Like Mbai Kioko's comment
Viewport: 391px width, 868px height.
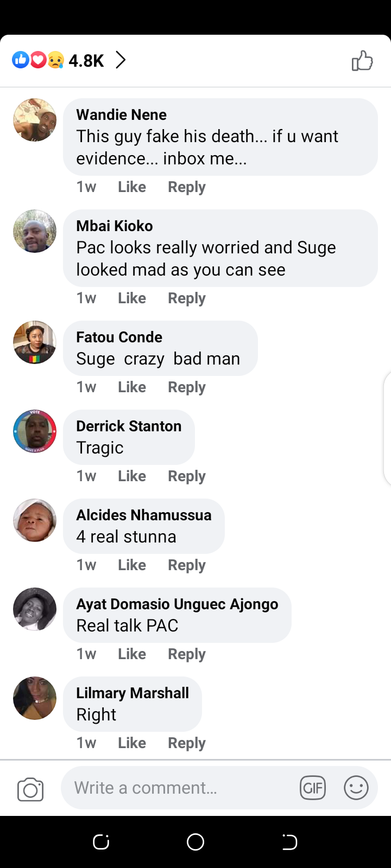point(132,298)
